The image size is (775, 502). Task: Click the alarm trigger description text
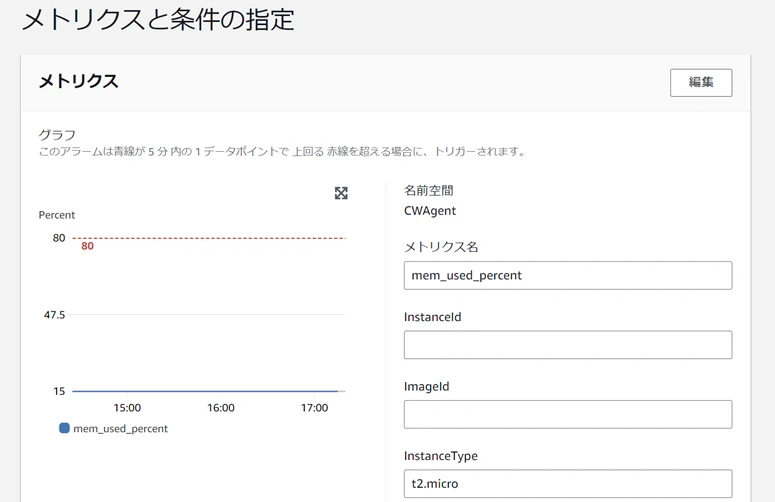pyautogui.click(x=282, y=152)
